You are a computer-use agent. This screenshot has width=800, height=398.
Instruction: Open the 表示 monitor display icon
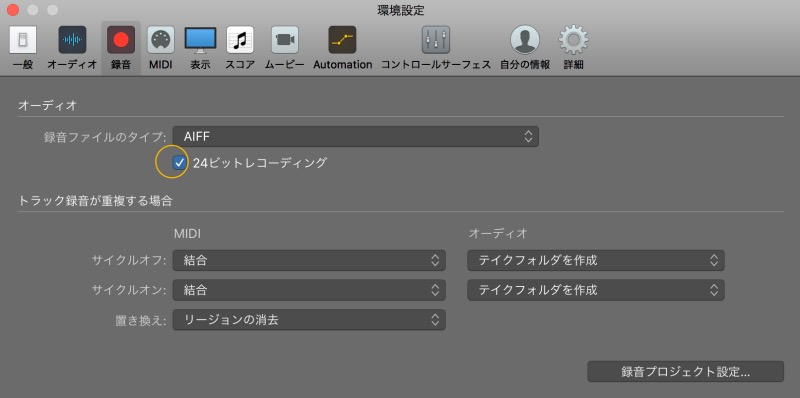(x=201, y=40)
